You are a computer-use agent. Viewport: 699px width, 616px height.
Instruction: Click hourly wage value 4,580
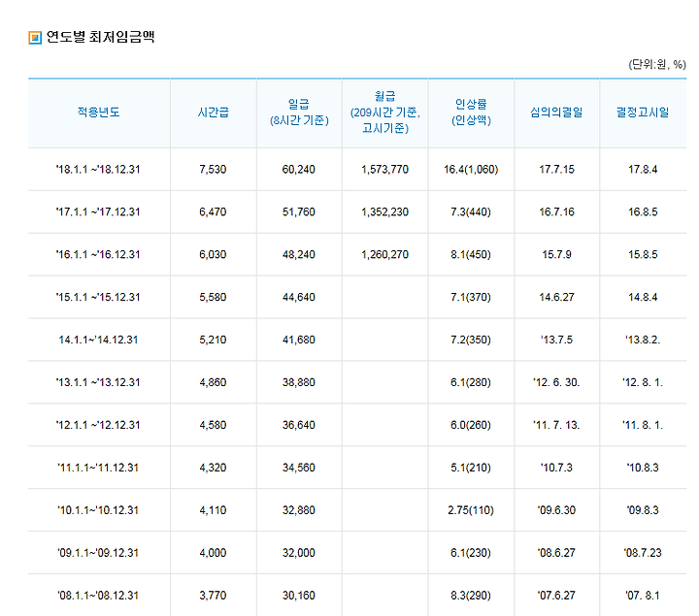pos(213,425)
